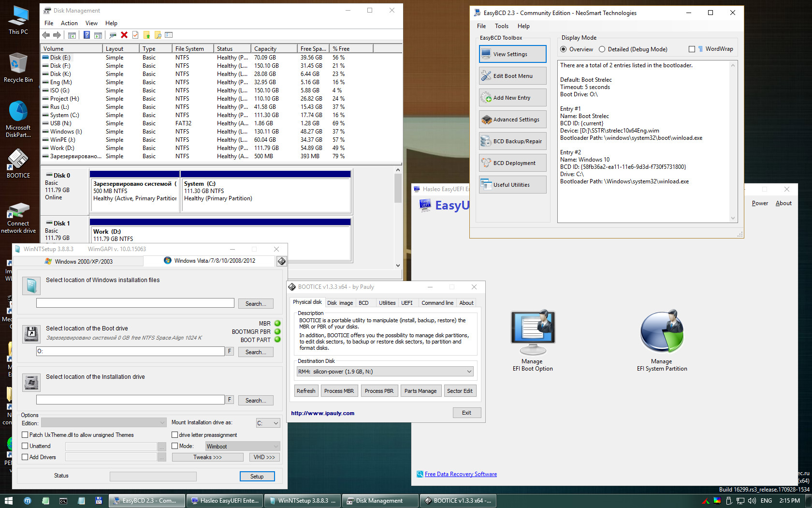Open the Edition dropdown in WinNTSetup
Image resolution: width=812 pixels, height=508 pixels.
(103, 423)
